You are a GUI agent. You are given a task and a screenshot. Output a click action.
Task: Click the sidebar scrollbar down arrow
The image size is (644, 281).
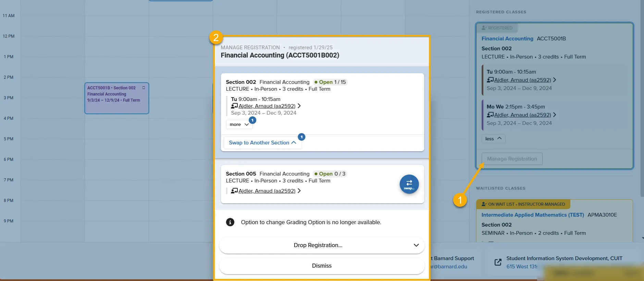643,238
